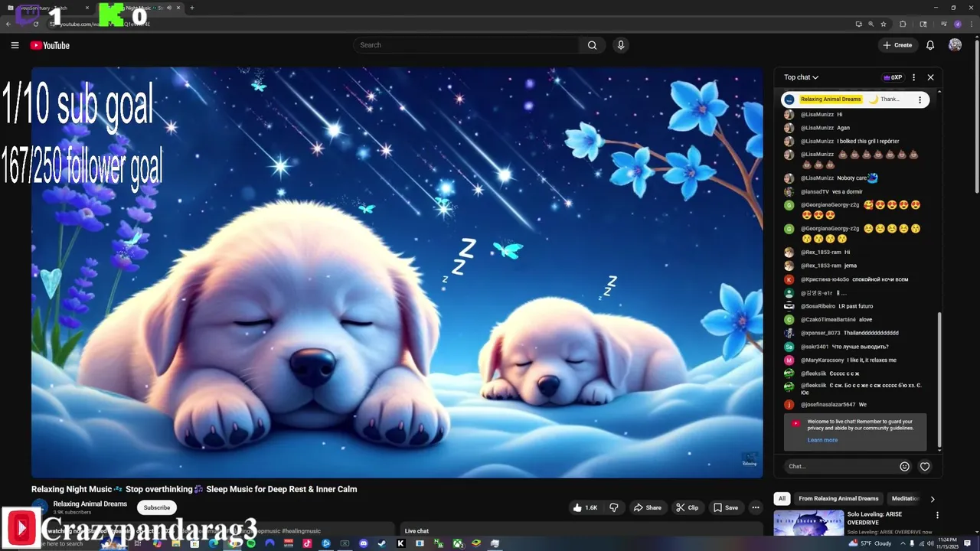
Task: Select the All chip filter
Action: [x=782, y=499]
